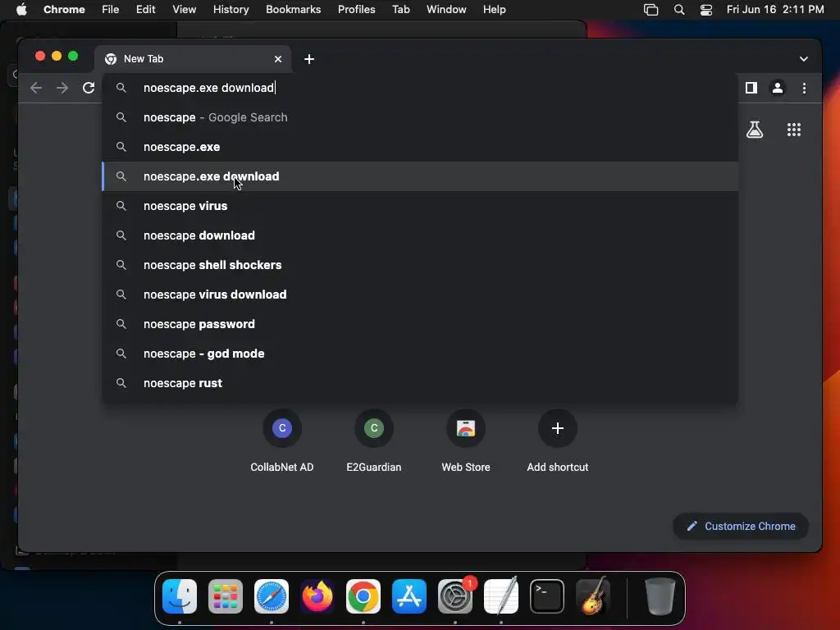The width and height of the screenshot is (840, 630).
Task: Pick suggestion 'noescape password'
Action: 420,323
